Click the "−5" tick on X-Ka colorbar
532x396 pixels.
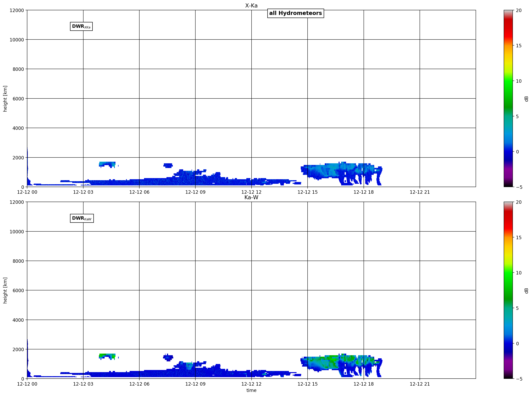coord(519,187)
